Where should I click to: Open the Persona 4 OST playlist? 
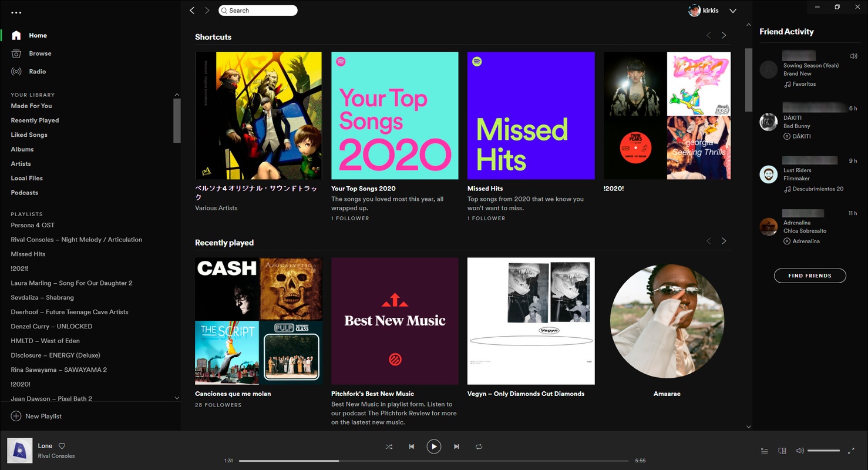32,225
